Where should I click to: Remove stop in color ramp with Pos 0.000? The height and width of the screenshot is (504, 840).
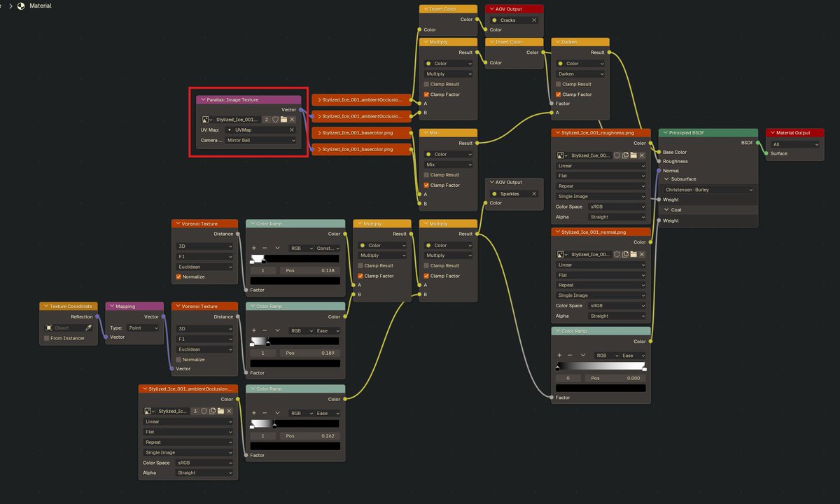coord(570,355)
